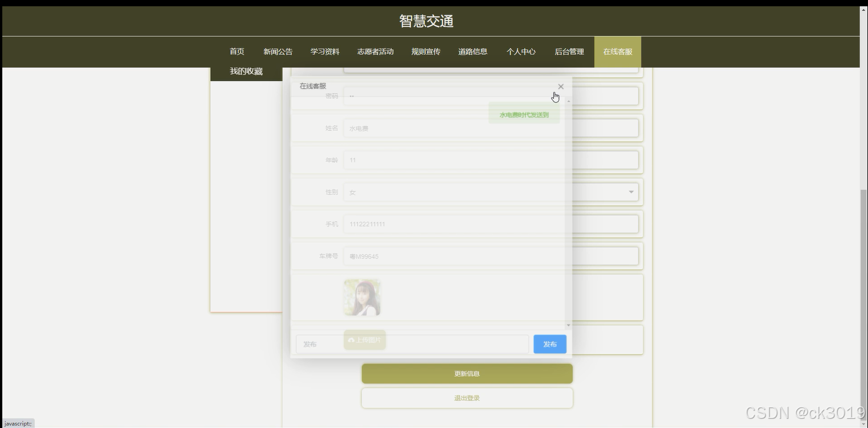Click the upload cloud icon
This screenshot has width=868, height=428.
pyautogui.click(x=351, y=340)
